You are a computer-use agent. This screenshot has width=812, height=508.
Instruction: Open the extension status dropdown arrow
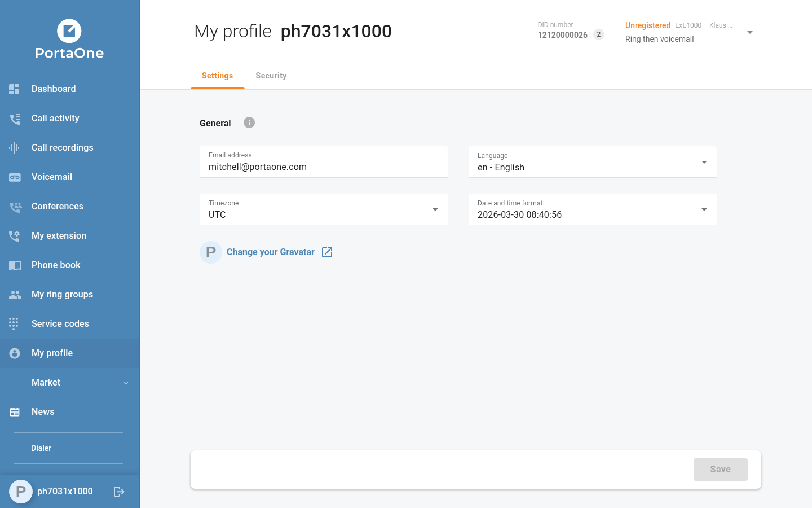coord(749,32)
